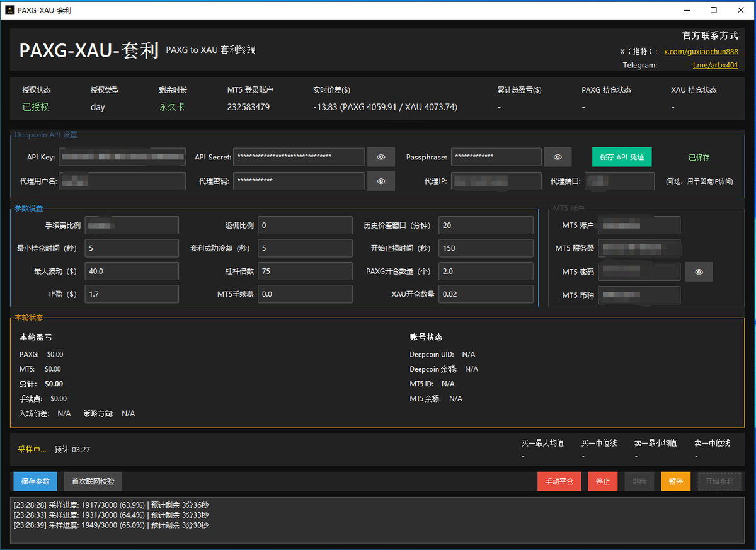Click the MT5 账户 input field
Image resolution: width=756 pixels, height=550 pixels.
639,226
